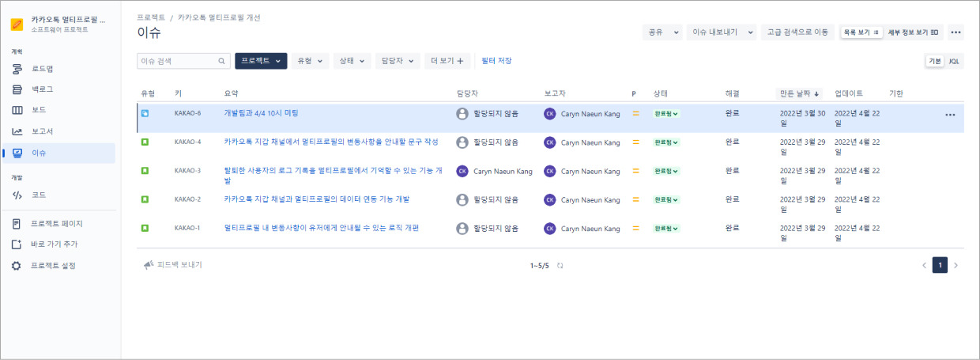The height and width of the screenshot is (360, 980).
Task: Sort by 만든 날짜 column header
Action: coord(799,93)
